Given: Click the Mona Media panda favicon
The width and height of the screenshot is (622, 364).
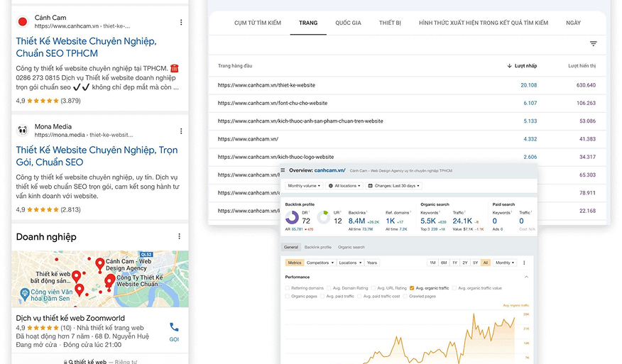Looking at the screenshot, I should point(23,131).
